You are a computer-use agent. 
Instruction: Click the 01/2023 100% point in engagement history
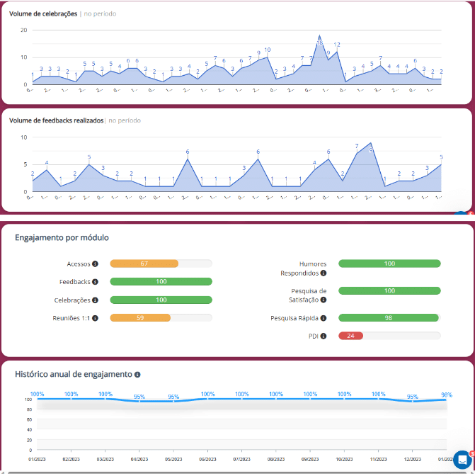tap(37, 399)
